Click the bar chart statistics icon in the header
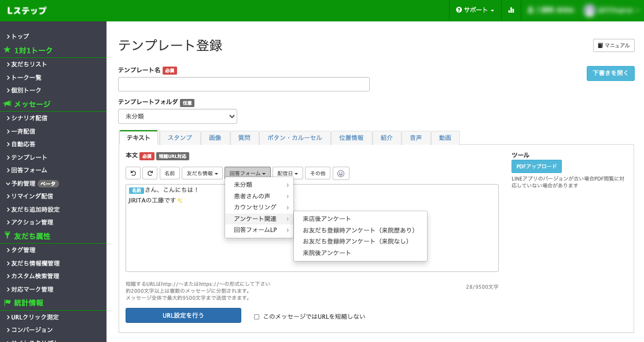This screenshot has height=342, width=644. (511, 10)
